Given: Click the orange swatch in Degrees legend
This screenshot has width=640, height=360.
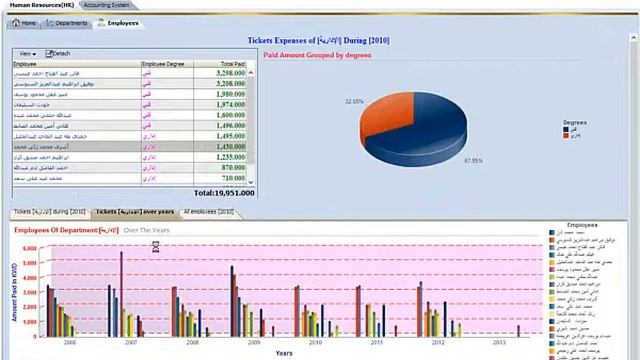Looking at the screenshot, I should [566, 136].
